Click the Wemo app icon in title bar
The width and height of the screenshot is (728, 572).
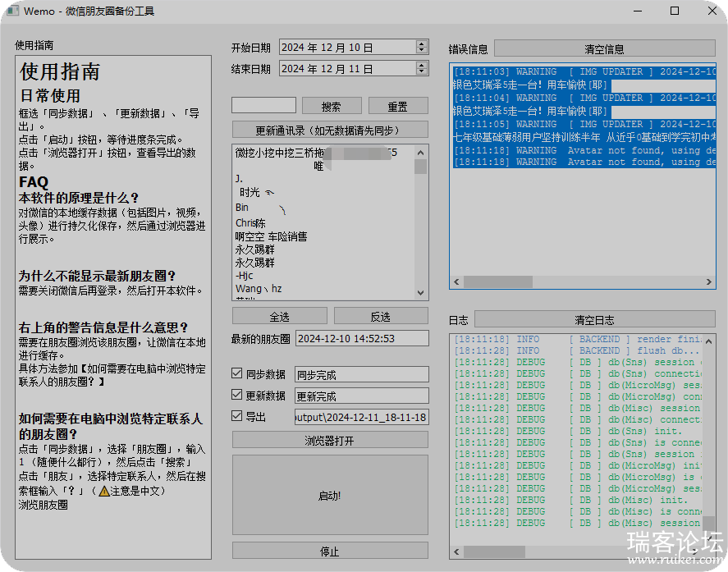12,11
